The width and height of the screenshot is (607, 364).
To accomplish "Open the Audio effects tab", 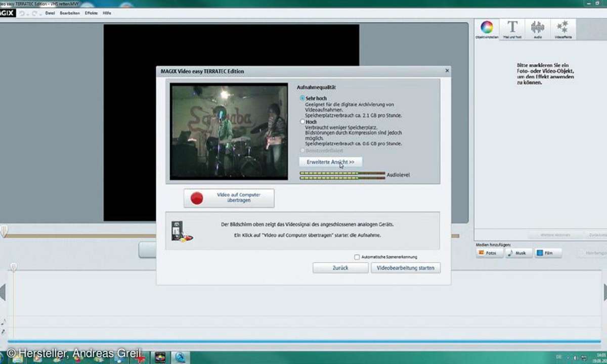I will [x=538, y=29].
